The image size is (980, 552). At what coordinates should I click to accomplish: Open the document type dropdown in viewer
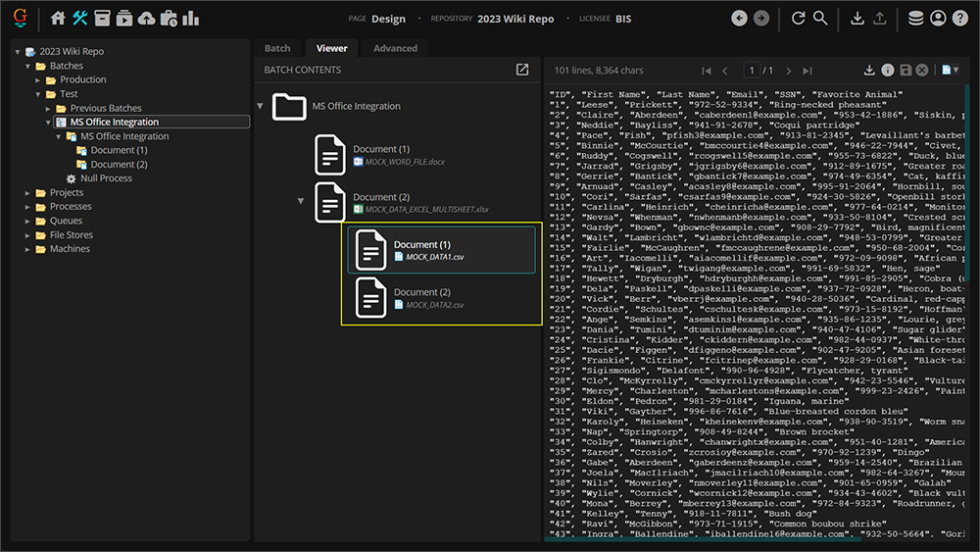point(949,71)
